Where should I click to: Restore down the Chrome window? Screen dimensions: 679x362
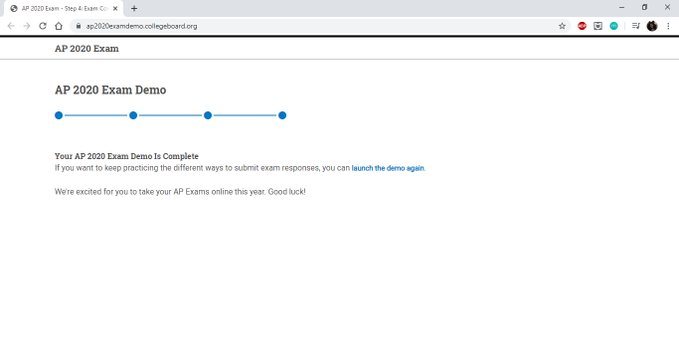coord(644,7)
